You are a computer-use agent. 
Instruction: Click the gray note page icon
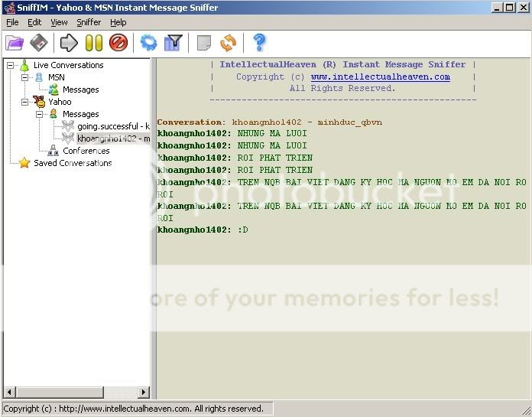coord(204,43)
